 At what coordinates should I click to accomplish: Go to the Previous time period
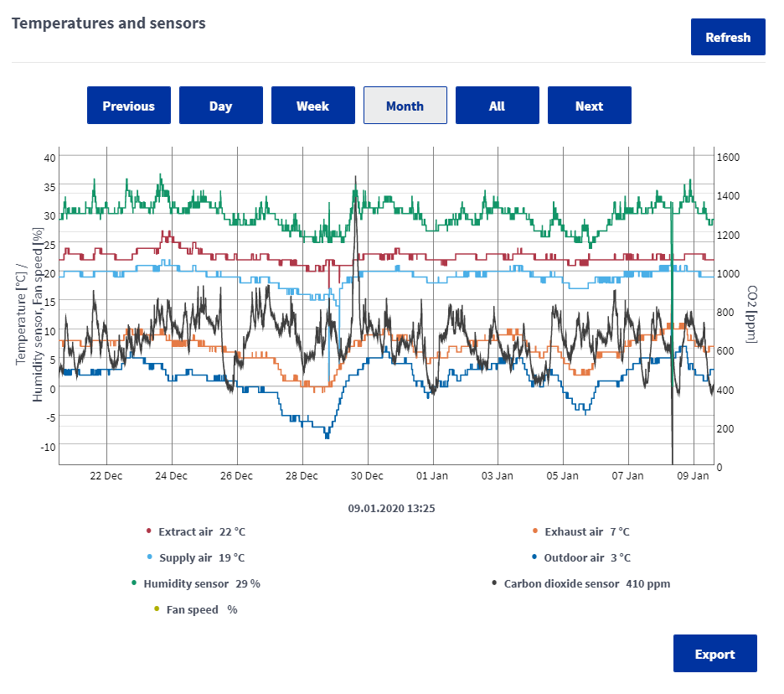click(128, 106)
